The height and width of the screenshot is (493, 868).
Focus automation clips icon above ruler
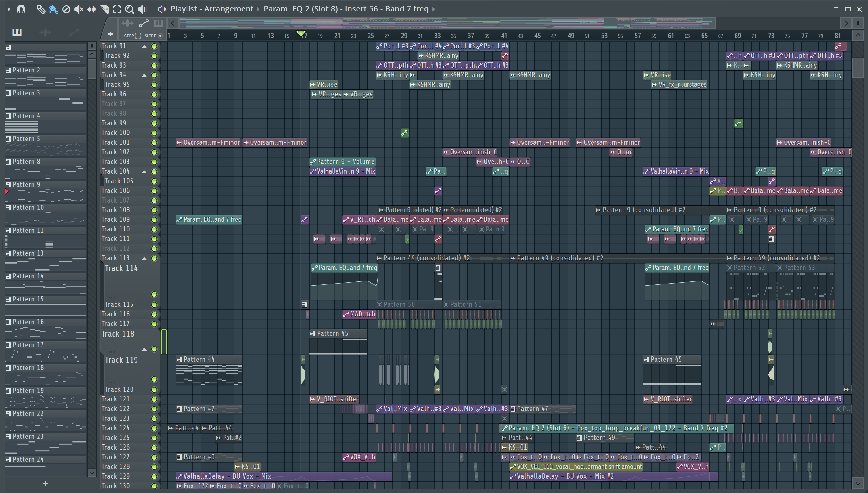(x=143, y=24)
